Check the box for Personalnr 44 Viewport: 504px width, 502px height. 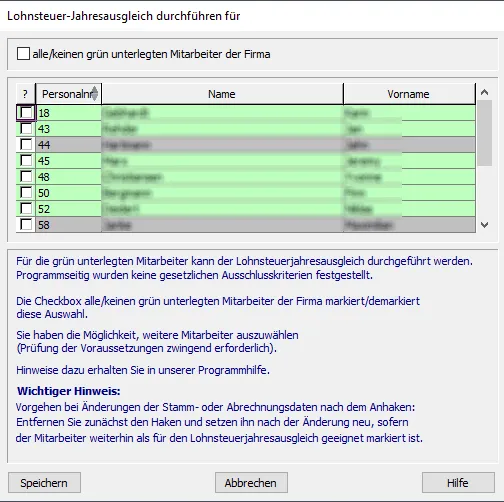click(x=26, y=145)
